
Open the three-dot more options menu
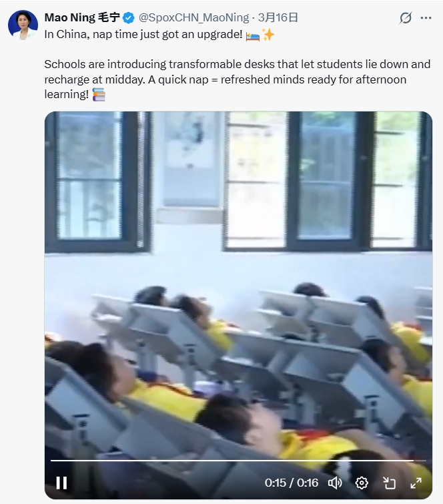click(426, 18)
